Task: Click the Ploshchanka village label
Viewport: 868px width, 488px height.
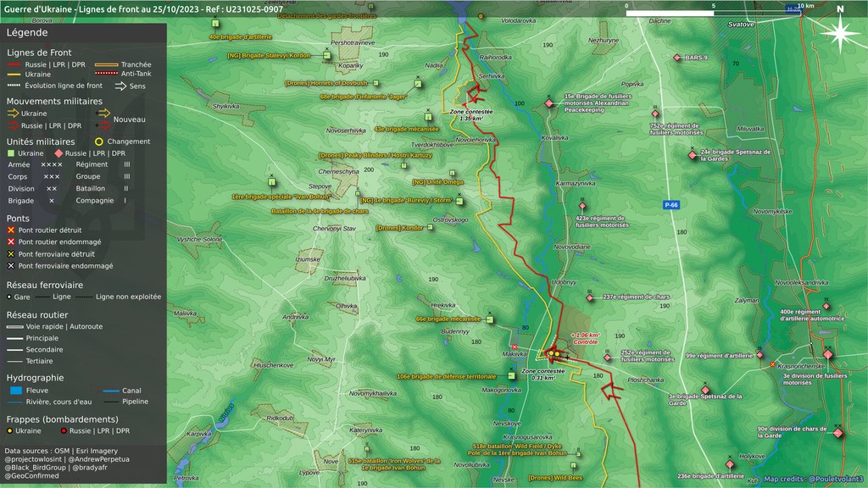Action: [x=645, y=380]
